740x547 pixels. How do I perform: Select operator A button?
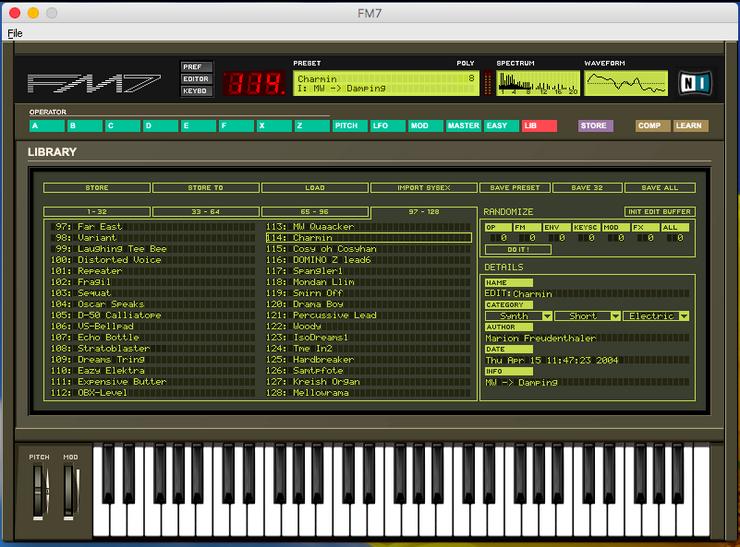[x=46, y=126]
